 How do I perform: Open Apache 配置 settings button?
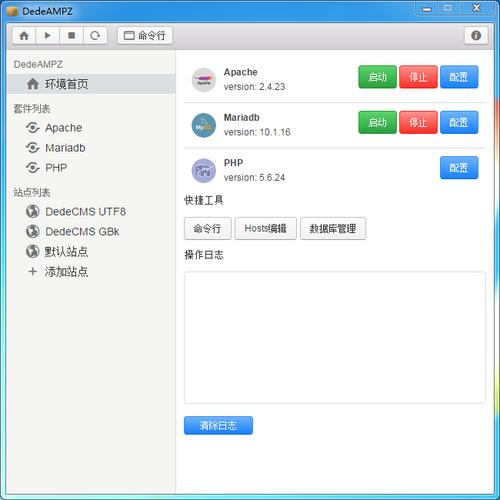click(x=459, y=77)
